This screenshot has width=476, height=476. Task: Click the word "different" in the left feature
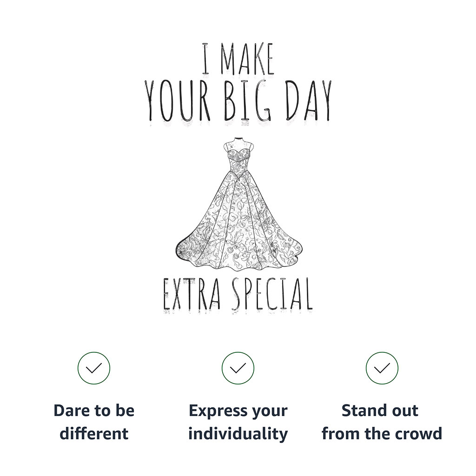(x=94, y=434)
